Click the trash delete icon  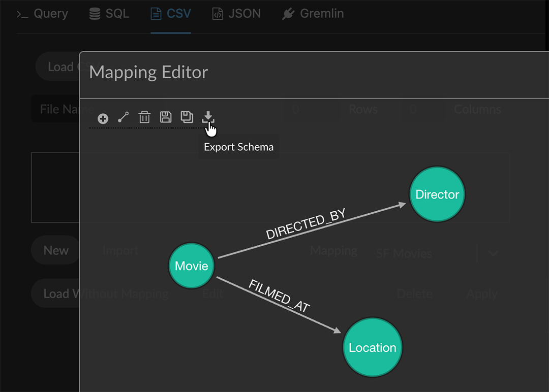click(144, 117)
